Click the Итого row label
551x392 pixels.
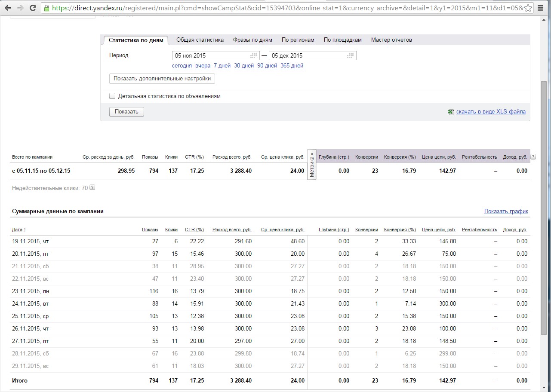[19, 381]
